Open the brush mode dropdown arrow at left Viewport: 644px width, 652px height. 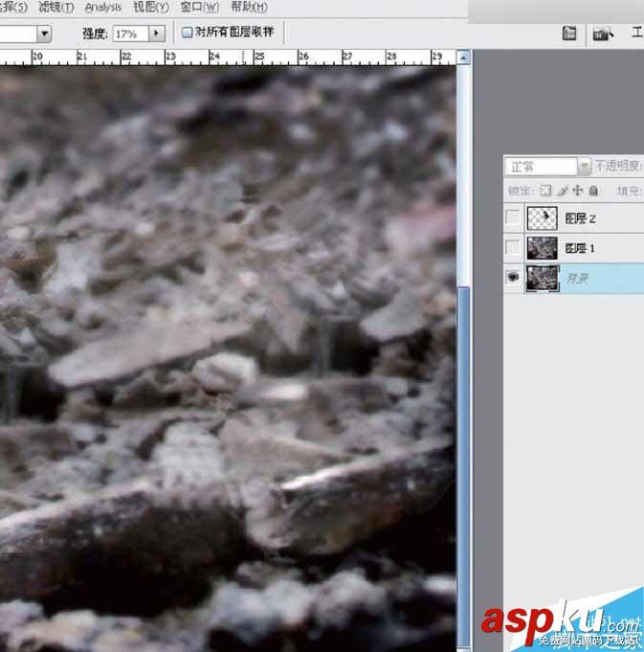pyautogui.click(x=44, y=34)
